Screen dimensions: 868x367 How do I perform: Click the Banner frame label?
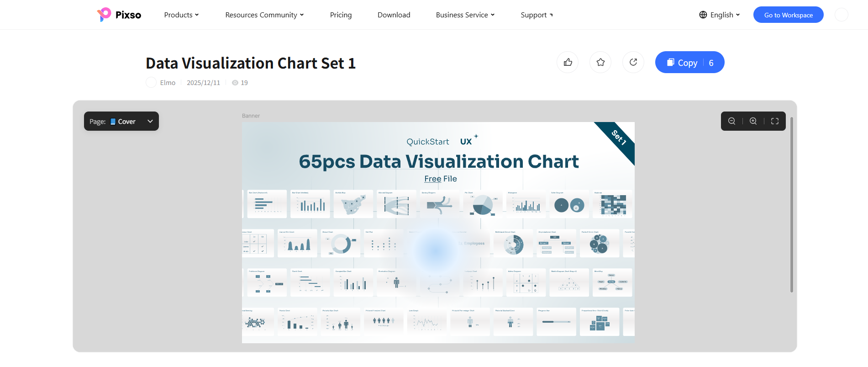(251, 116)
